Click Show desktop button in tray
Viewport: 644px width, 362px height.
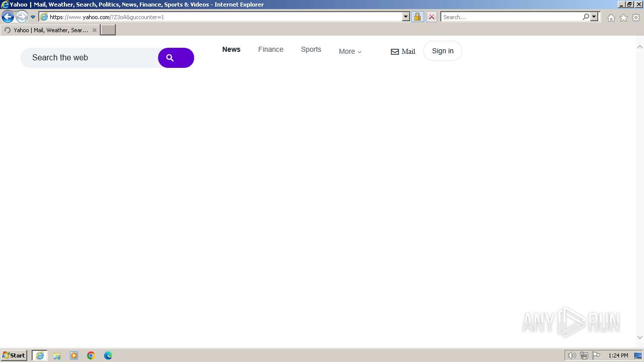tap(638, 355)
